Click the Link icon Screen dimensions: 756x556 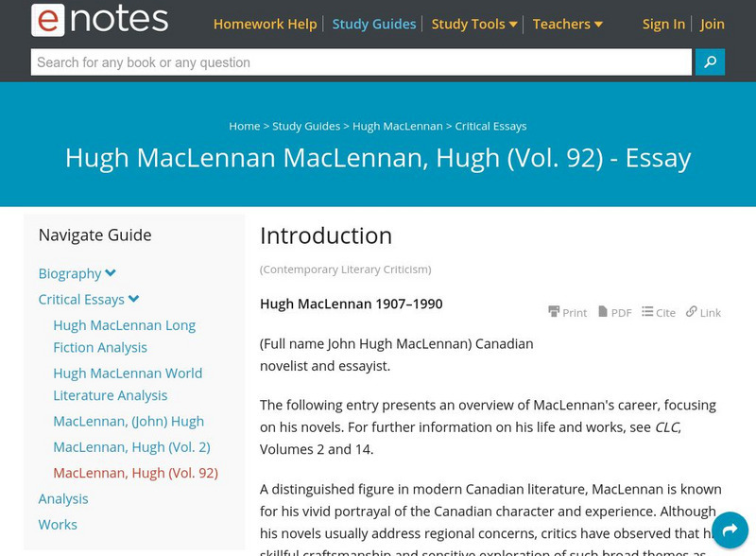[x=703, y=312]
